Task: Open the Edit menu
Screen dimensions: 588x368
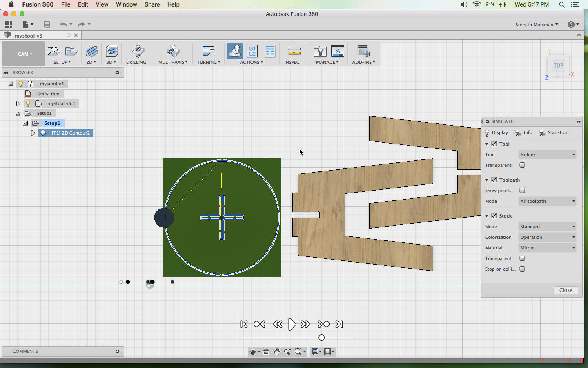Action: pyautogui.click(x=83, y=4)
